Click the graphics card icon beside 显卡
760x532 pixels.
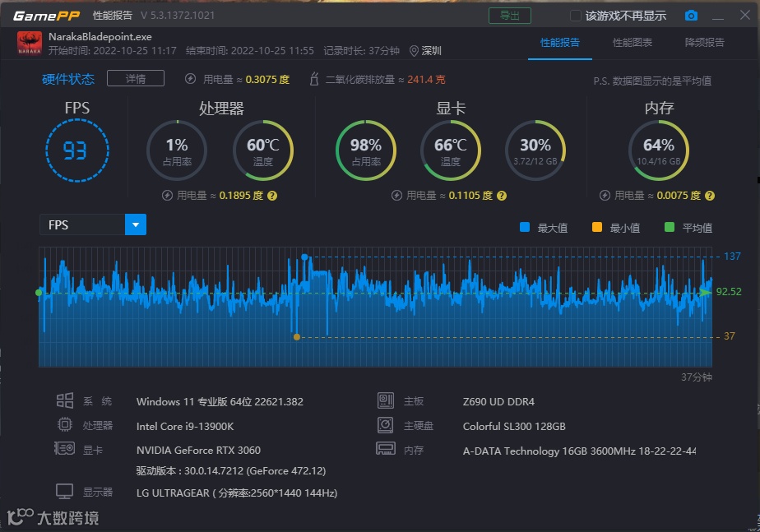click(64, 449)
